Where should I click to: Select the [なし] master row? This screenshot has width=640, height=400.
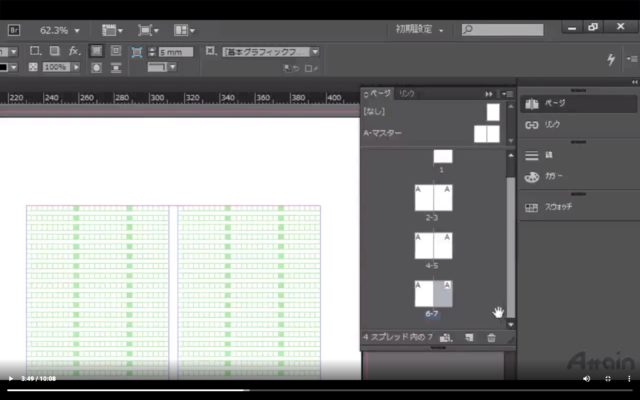coord(433,112)
